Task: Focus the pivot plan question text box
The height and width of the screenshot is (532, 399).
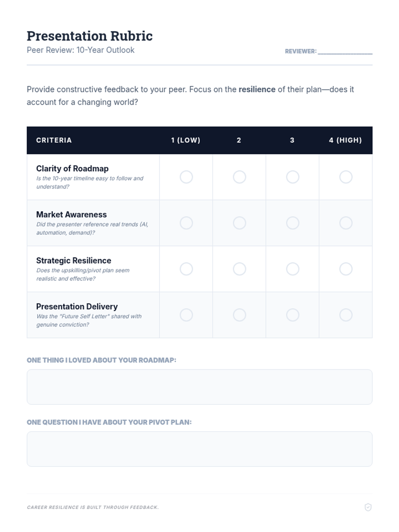Action: 199,449
